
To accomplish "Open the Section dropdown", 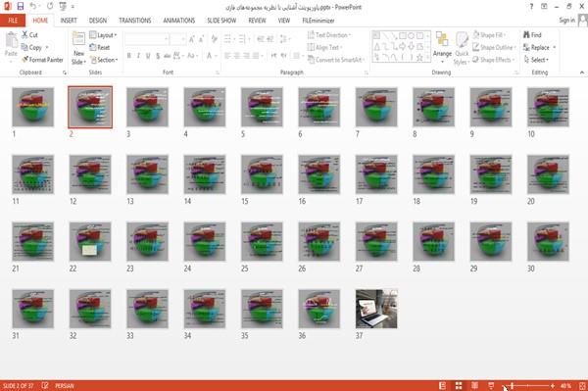I will 104,60.
